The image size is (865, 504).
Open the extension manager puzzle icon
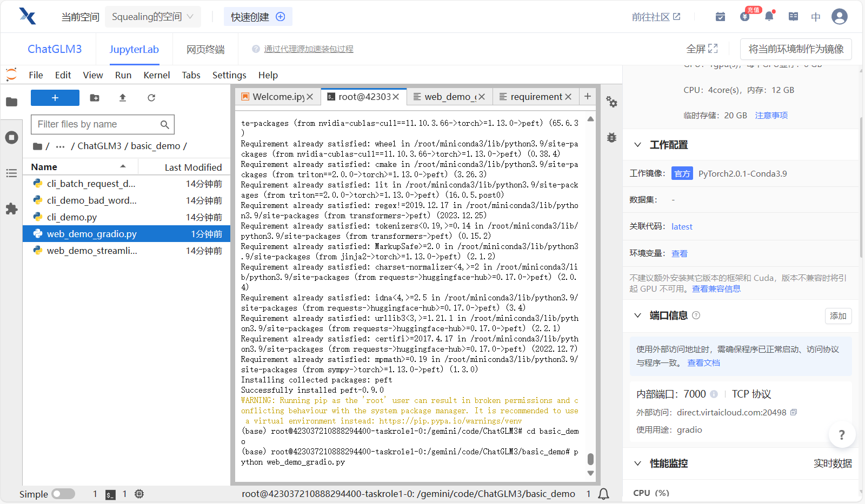point(11,209)
